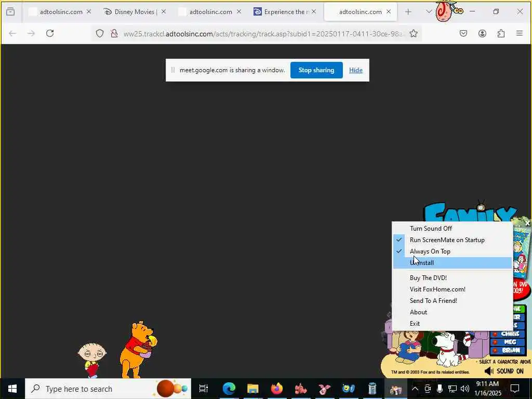Stop sharing the window
This screenshot has width=532, height=399.
click(x=316, y=70)
